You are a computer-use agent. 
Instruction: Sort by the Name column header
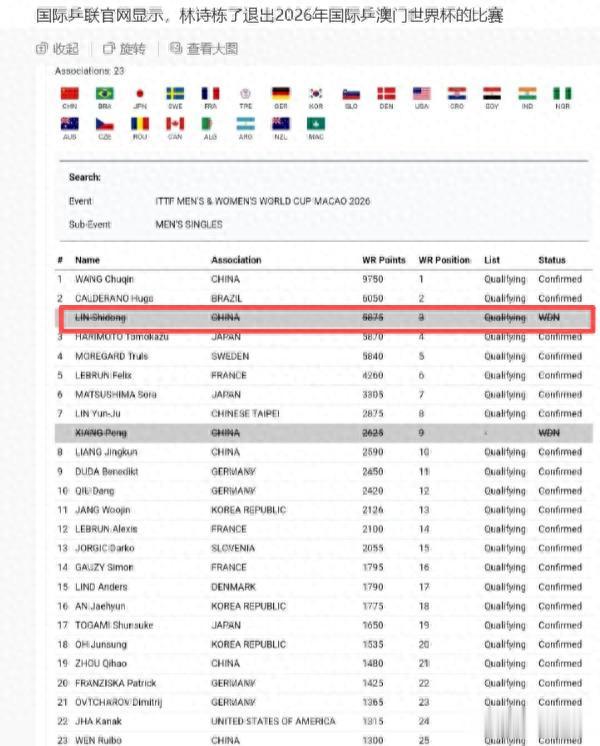click(x=88, y=260)
